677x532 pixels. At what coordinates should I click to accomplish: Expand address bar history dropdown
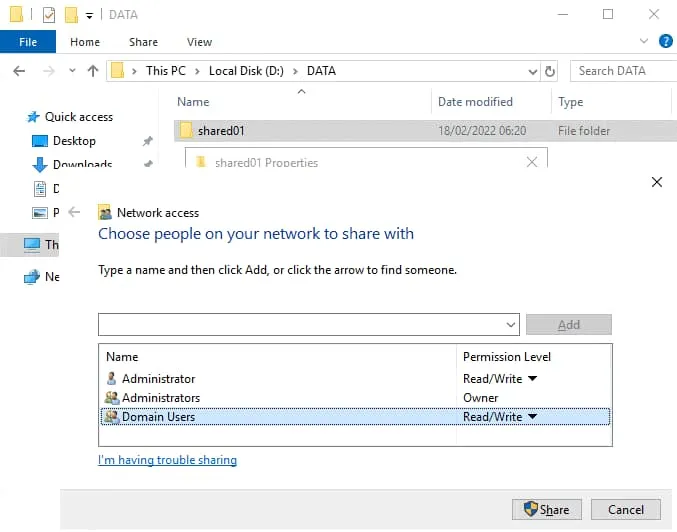(x=533, y=71)
